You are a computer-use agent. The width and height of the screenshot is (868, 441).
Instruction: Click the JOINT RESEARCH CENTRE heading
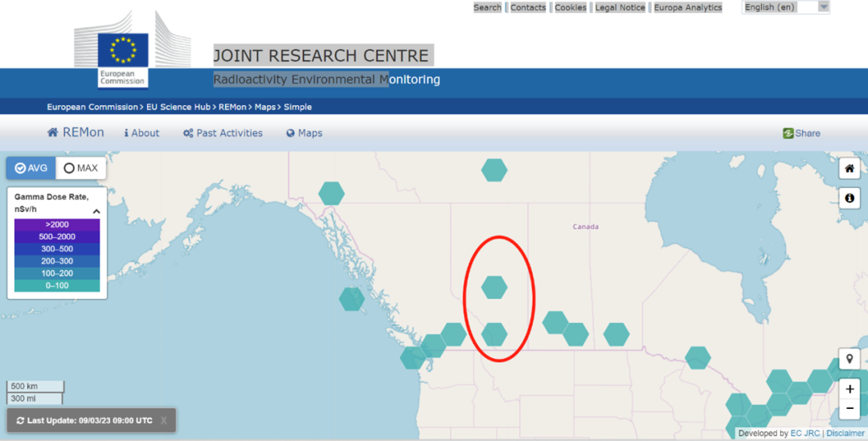pos(321,55)
